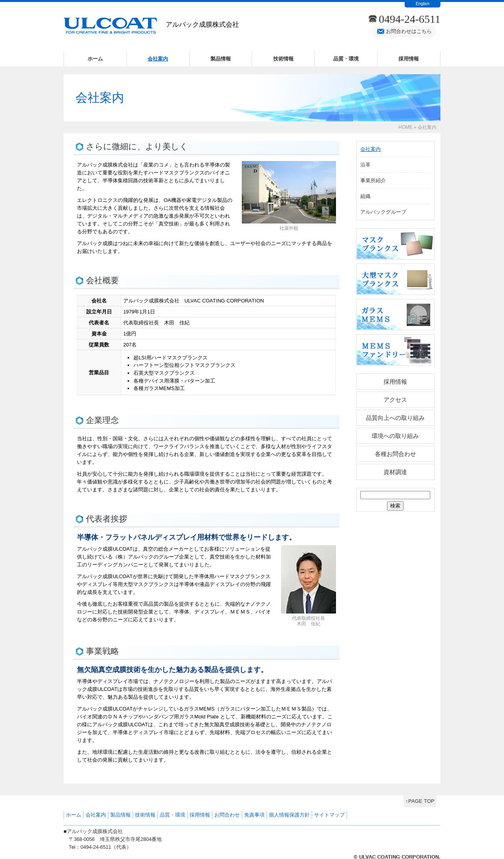Screen dimensions: 504x859
Task: Open footer 技術情報 link
Action: pos(145,815)
